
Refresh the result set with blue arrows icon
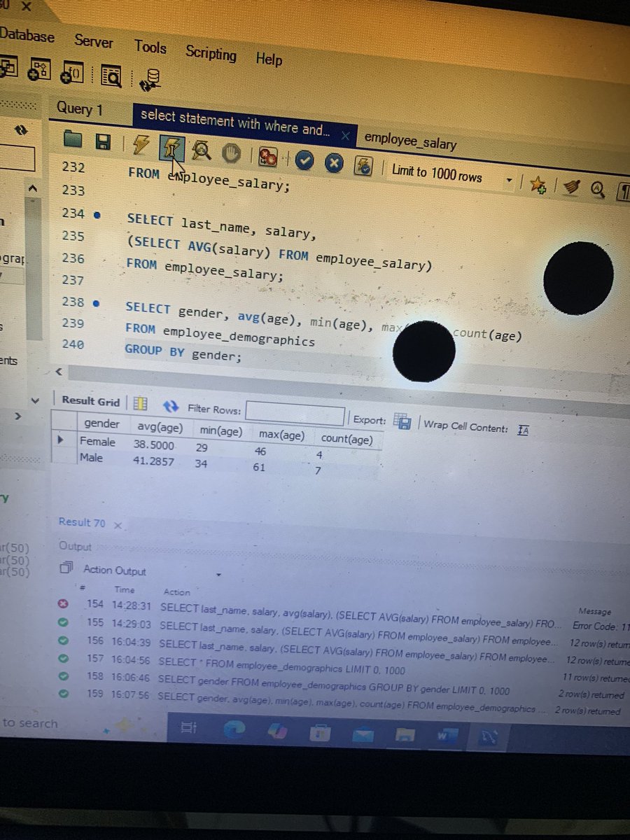pos(170,406)
